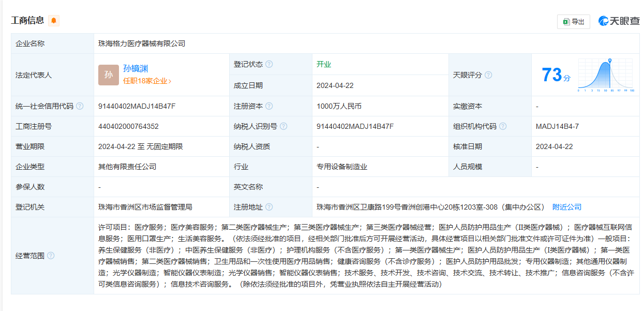This screenshot has height=311, width=644.
Task: Click registration number 440402000764352
Action: click(x=128, y=126)
